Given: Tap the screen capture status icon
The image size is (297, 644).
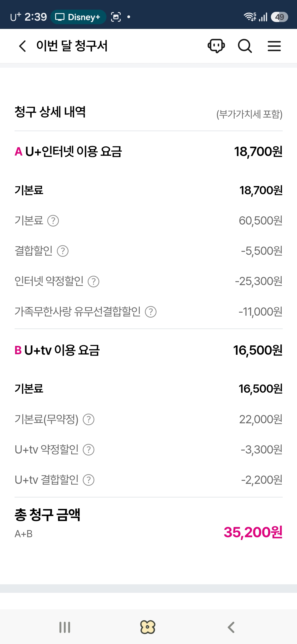Looking at the screenshot, I should click(x=116, y=17).
